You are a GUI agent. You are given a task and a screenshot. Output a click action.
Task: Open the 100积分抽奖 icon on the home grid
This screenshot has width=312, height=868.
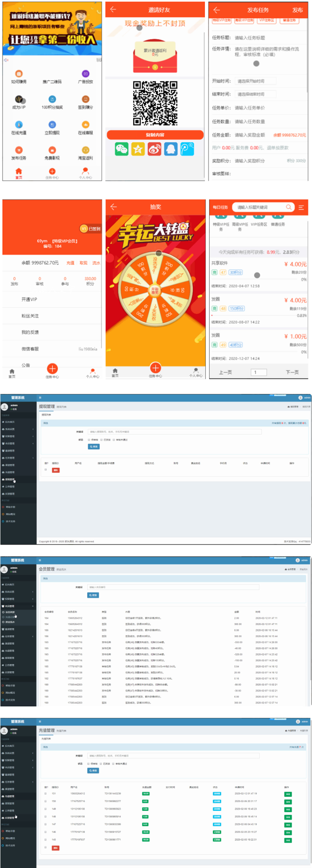click(x=52, y=100)
